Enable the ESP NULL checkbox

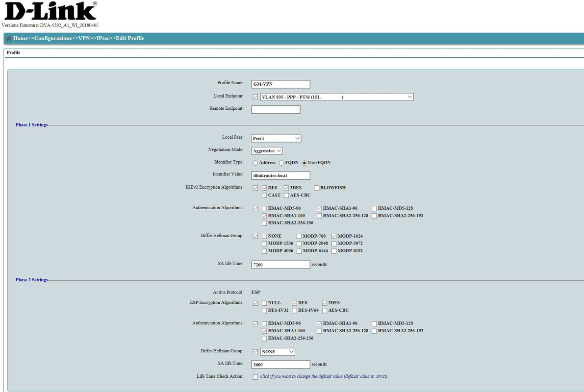pos(264,303)
